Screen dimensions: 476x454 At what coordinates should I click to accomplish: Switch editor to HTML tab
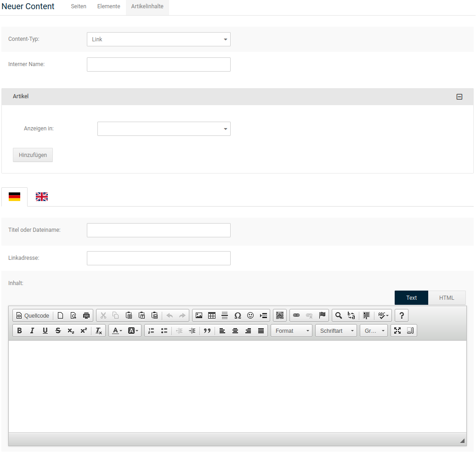pyautogui.click(x=447, y=297)
